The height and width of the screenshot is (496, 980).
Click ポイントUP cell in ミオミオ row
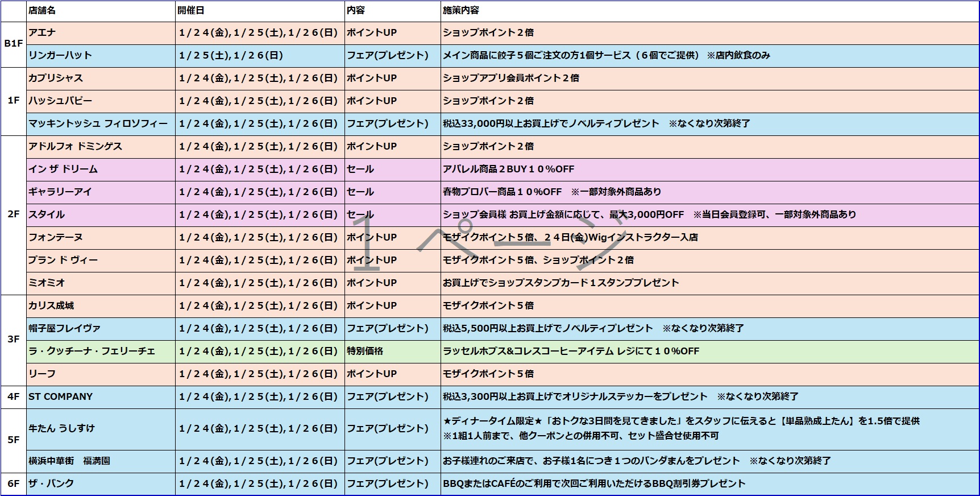pos(392,283)
